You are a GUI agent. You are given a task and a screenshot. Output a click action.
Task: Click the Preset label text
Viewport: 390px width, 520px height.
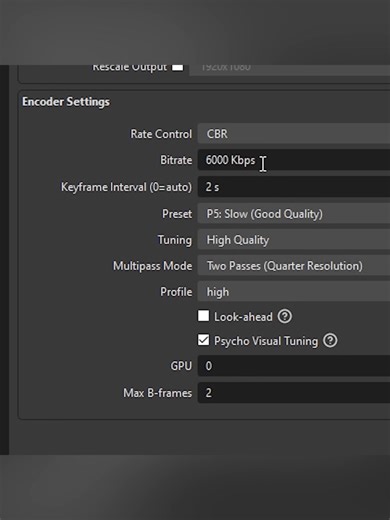(x=177, y=214)
